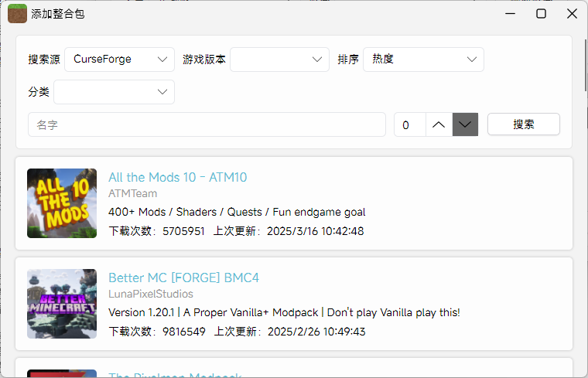Decrease the page number with down arrow

click(x=465, y=124)
